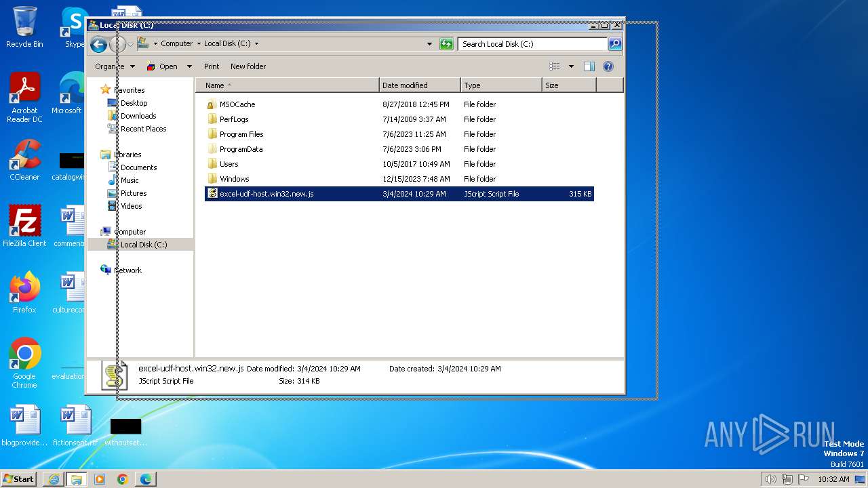
Task: Open the Organize dropdown menu
Action: tap(115, 66)
